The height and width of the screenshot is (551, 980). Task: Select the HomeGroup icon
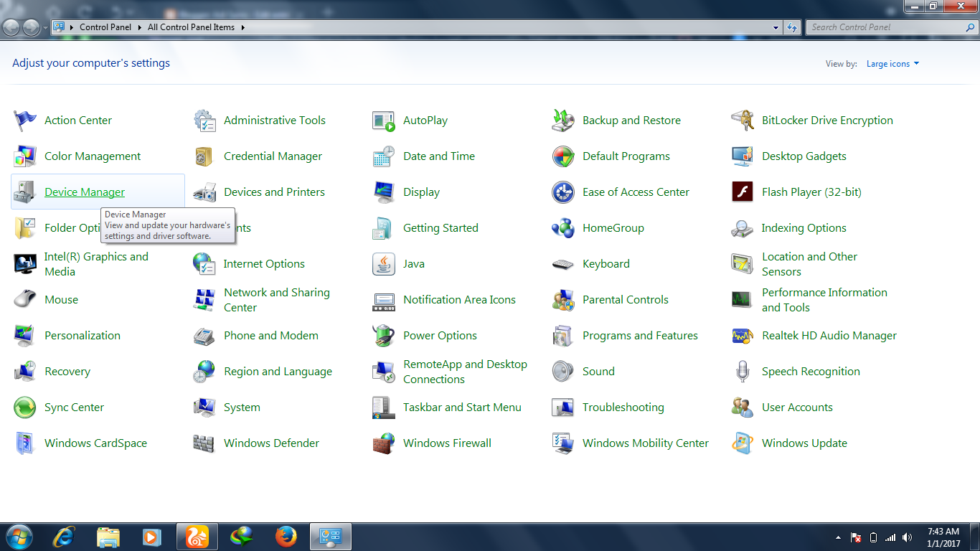coord(563,228)
